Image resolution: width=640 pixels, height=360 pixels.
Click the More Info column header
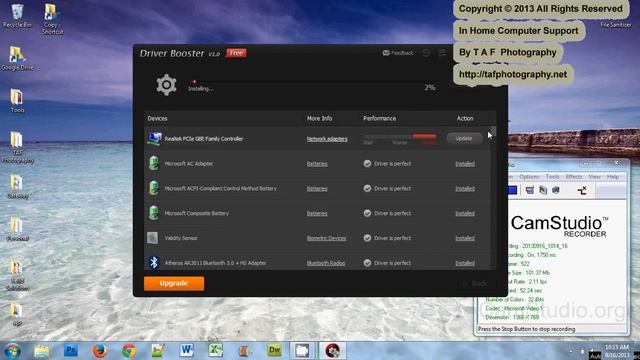click(x=319, y=118)
